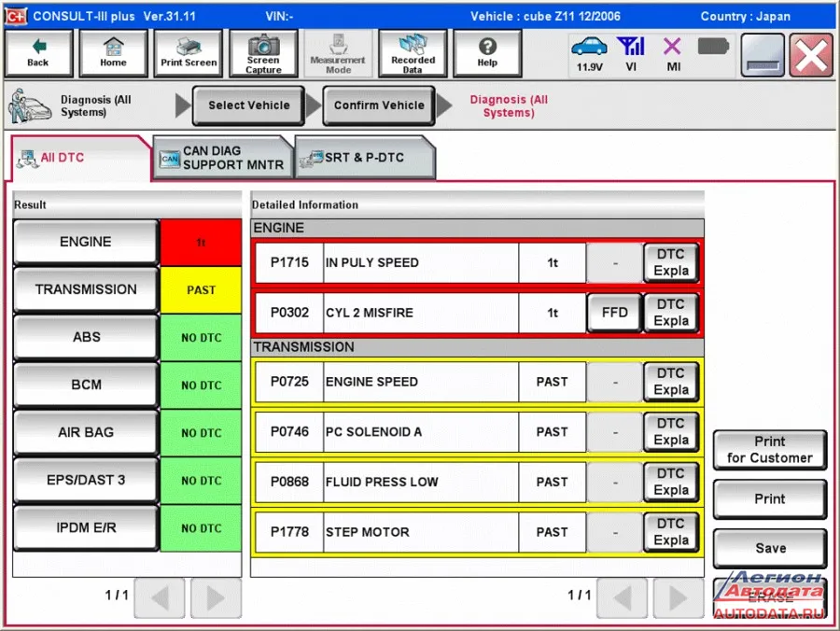Select the ABS system button
This screenshot has width=840, height=631.
point(86,337)
